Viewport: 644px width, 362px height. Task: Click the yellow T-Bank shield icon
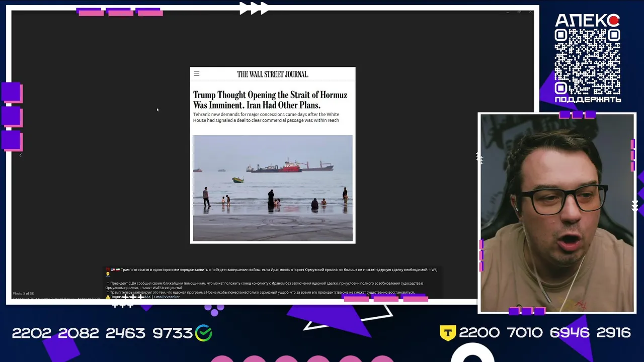click(x=448, y=333)
